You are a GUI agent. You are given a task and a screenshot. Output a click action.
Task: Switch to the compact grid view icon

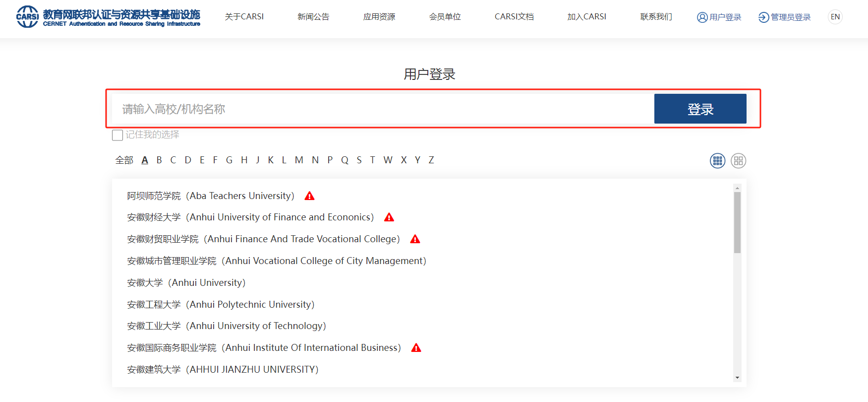pos(717,161)
